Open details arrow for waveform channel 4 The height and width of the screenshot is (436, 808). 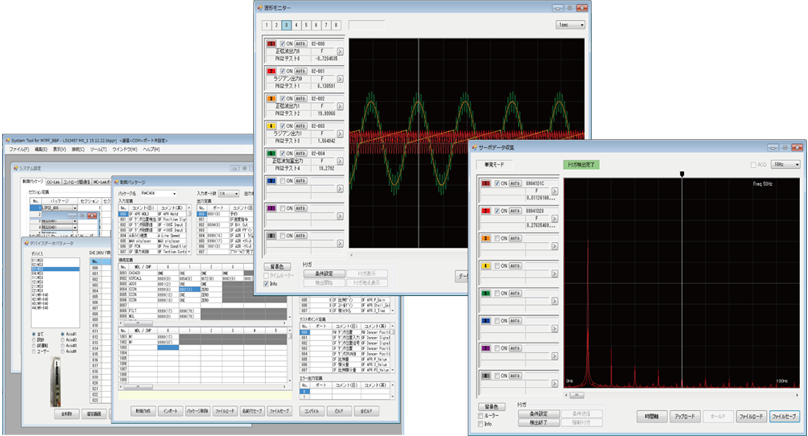340,134
